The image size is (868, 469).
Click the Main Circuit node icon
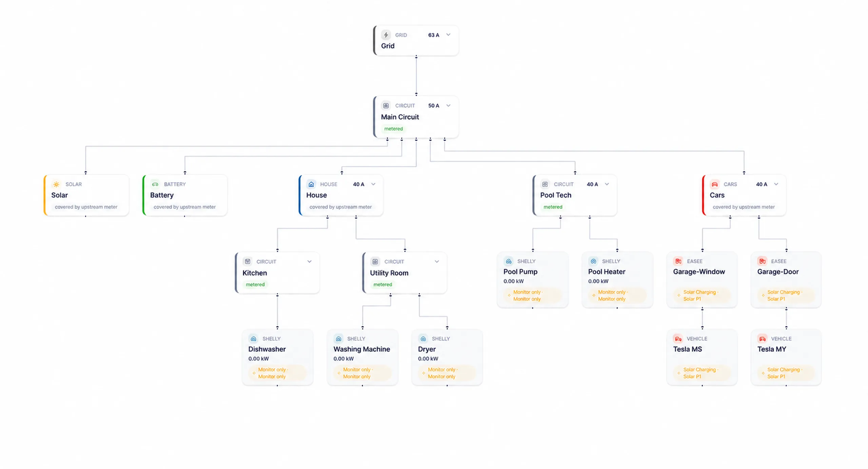tap(386, 105)
